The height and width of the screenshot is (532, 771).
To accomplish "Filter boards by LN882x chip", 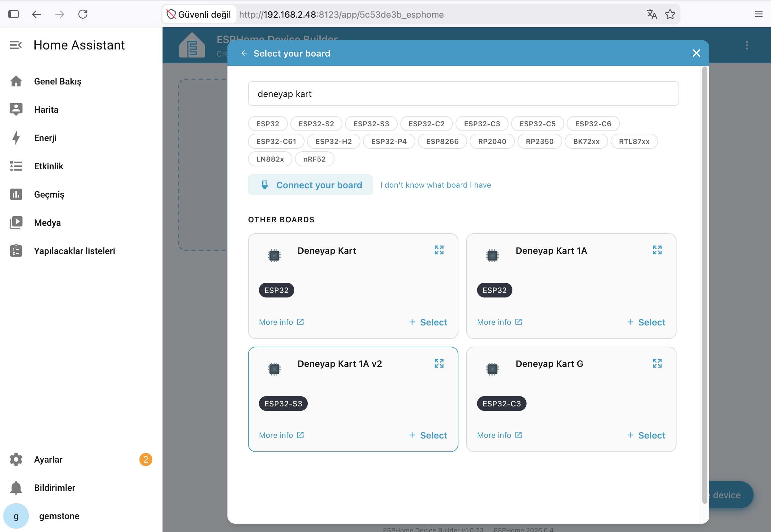I will [270, 159].
